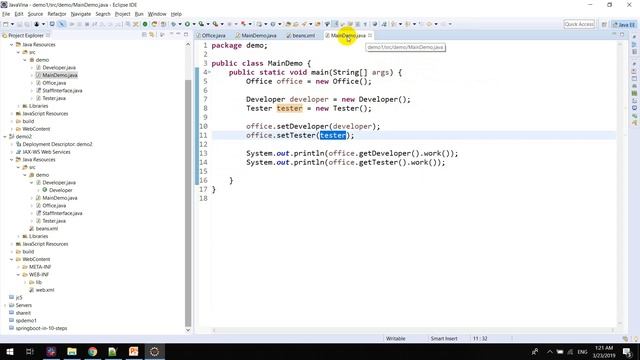Minimize the Project Explorer view
Viewport: 640px width, 360px height.
[x=178, y=35]
